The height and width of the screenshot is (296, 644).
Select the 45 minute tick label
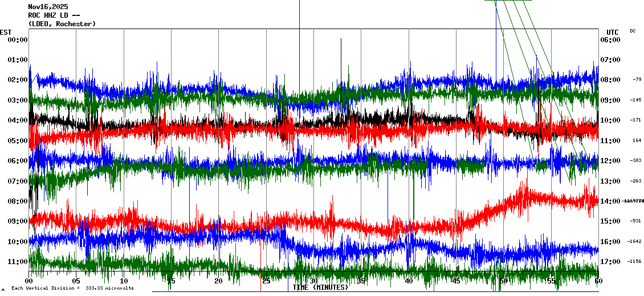coord(456,281)
